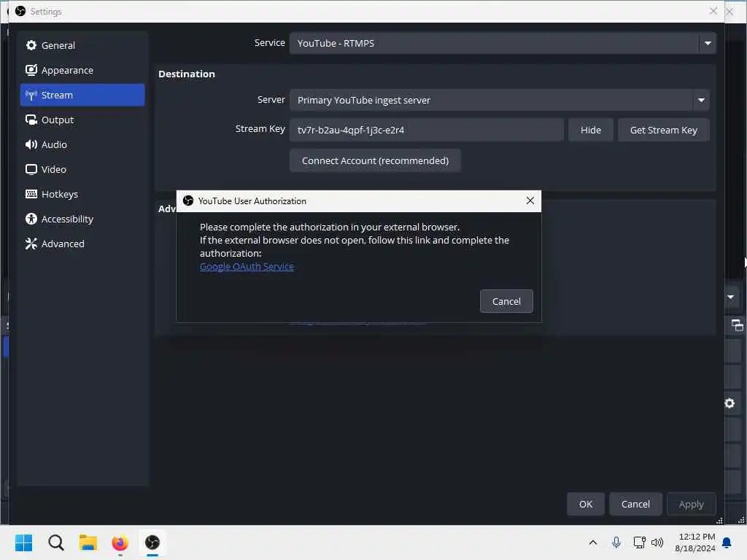Viewport: 747px width, 560px height.
Task: Open Appearance settings category
Action: pos(82,70)
